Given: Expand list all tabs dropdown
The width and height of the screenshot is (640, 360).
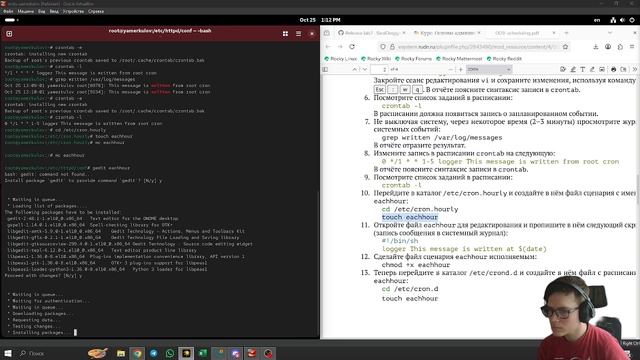Looking at the screenshot, I should (610, 33).
